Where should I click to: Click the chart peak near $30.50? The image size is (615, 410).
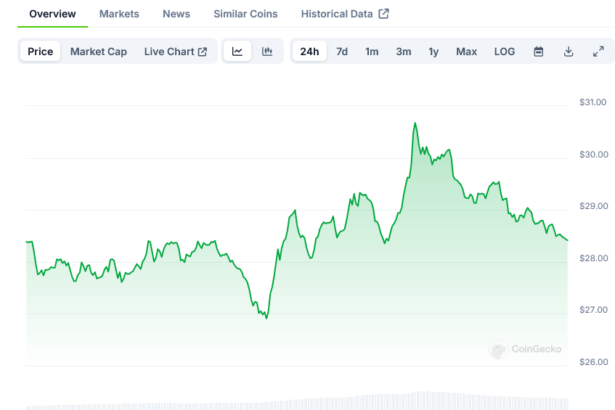(414, 124)
